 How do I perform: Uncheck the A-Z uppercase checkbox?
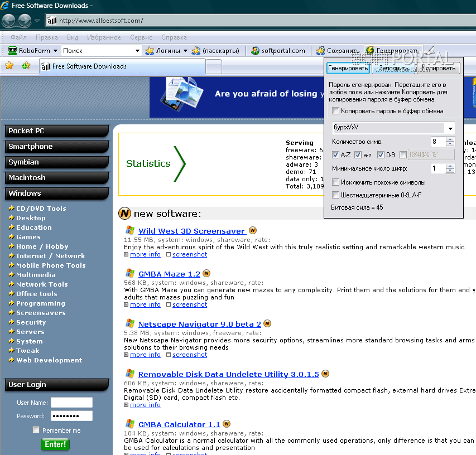point(335,155)
